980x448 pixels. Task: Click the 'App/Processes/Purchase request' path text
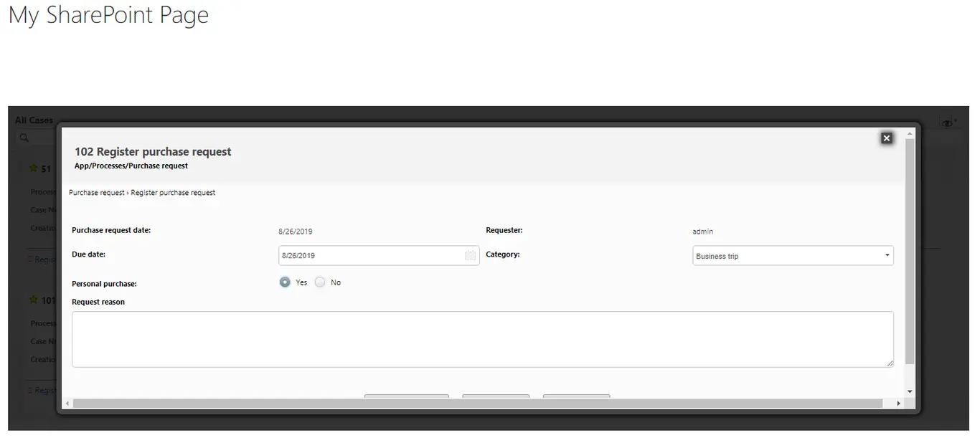tap(131, 166)
